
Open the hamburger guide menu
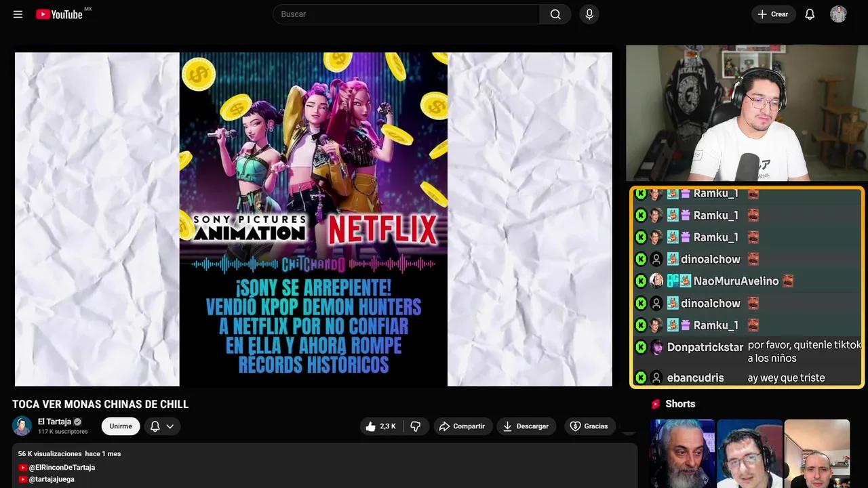click(18, 14)
